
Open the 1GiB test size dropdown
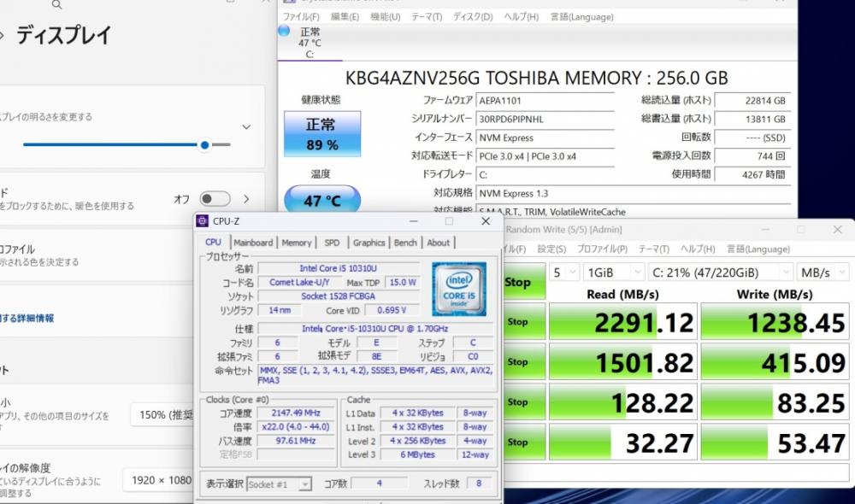(x=613, y=272)
